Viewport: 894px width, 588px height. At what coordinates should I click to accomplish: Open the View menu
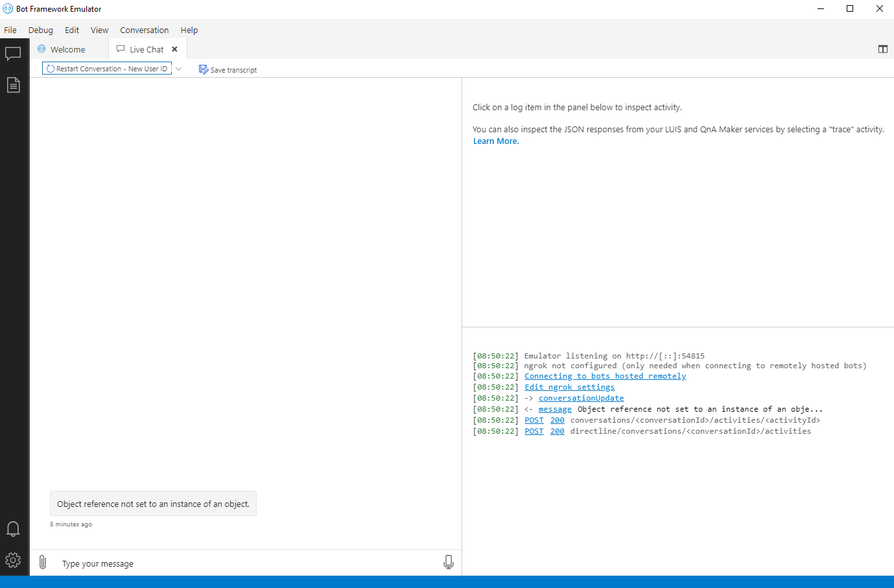[100, 30]
